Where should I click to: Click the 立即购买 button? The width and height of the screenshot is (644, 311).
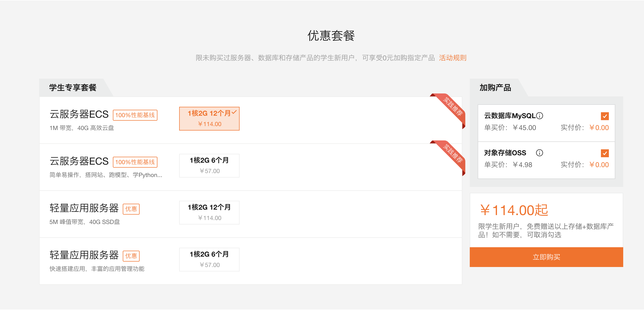[x=546, y=257]
